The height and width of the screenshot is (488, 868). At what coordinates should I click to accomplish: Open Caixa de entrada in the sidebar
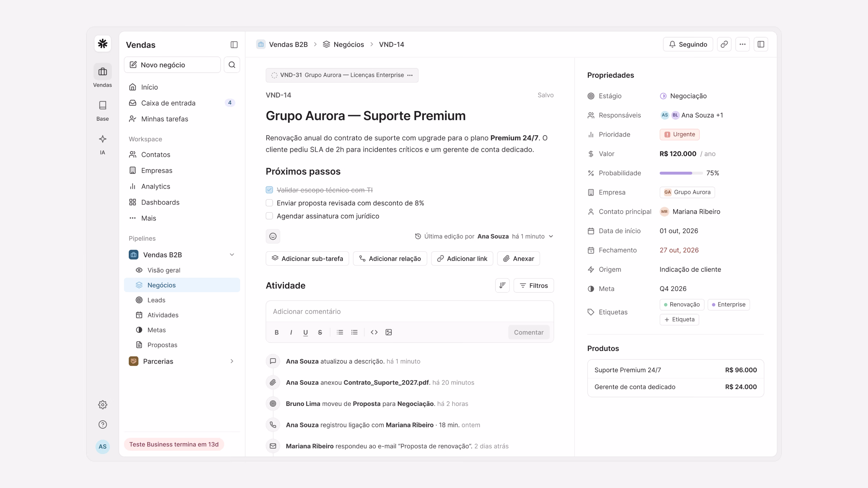click(182, 103)
